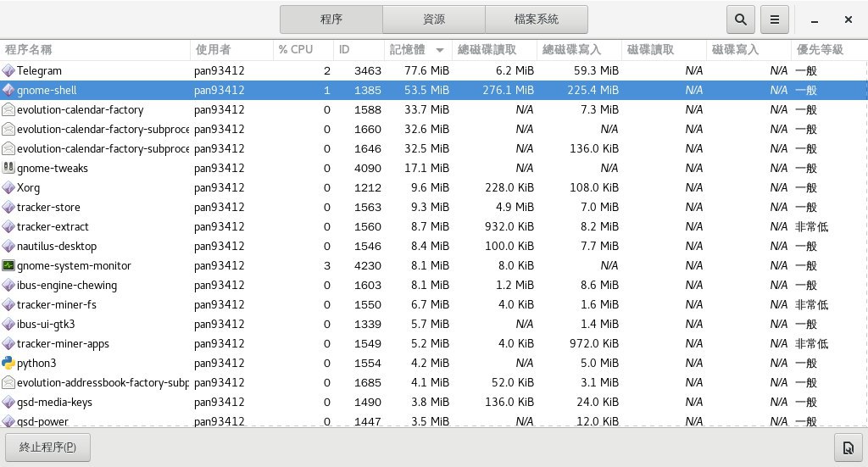Select the ibus-engine-chewing process name

point(66,286)
